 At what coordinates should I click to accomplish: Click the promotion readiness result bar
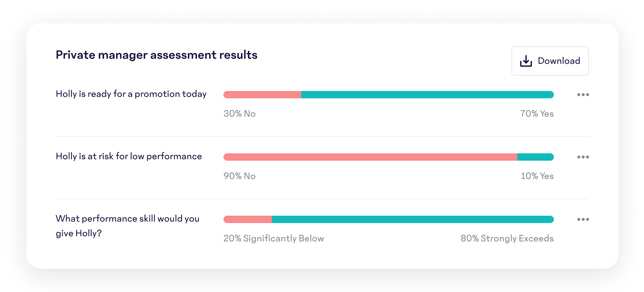(x=388, y=94)
